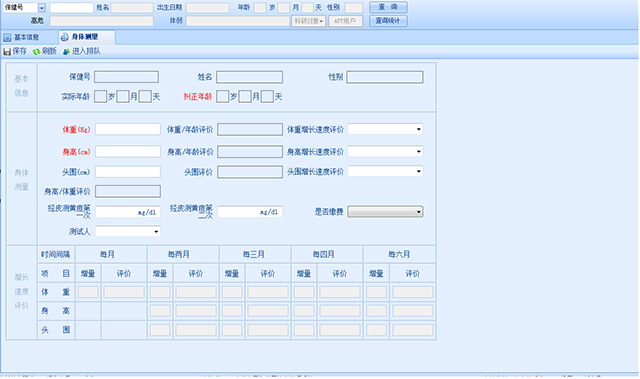The height and width of the screenshot is (379, 640).
Task: Click the first 经皮测黄疸 mg/dl field
Action: pos(128,212)
